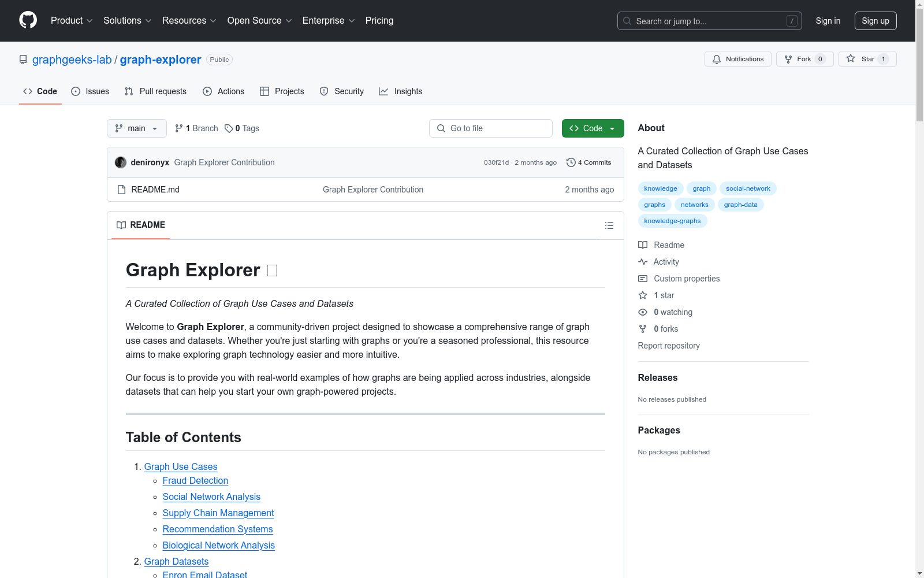Click the Go to file search field

point(491,128)
